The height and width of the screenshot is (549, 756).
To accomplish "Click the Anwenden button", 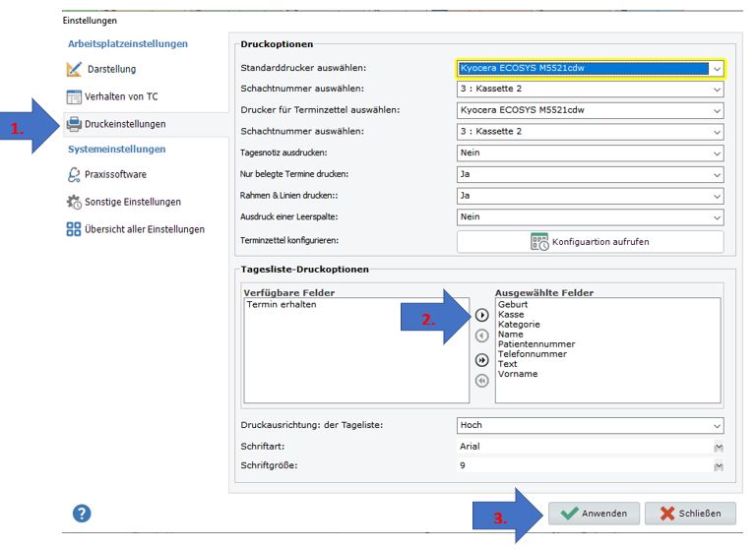I will 595,514.
